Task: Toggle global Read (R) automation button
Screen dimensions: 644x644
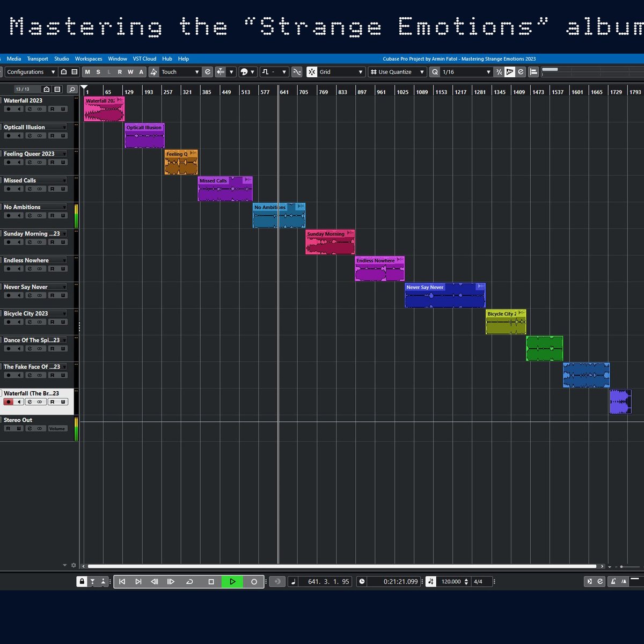Action: [x=120, y=72]
